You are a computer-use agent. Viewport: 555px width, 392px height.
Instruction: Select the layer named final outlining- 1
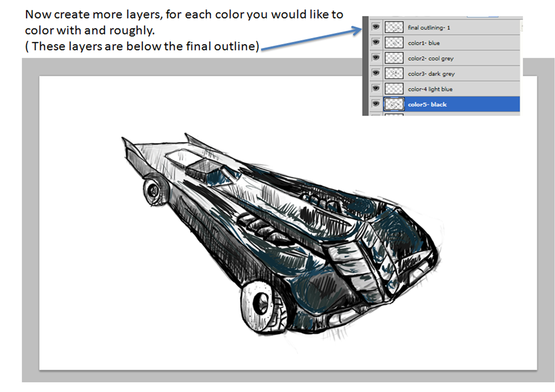(429, 28)
